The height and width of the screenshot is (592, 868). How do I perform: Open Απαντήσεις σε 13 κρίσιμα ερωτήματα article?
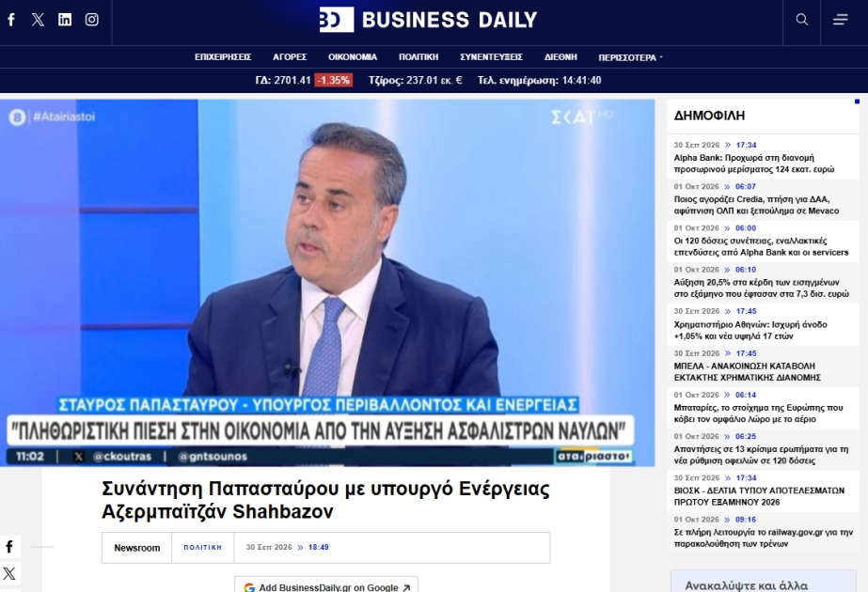761,455
